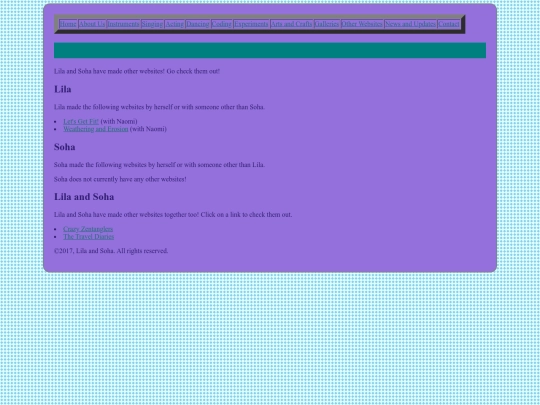Image resolution: width=540 pixels, height=405 pixels.
Task: Click the teal banner bar
Action: 270,50
